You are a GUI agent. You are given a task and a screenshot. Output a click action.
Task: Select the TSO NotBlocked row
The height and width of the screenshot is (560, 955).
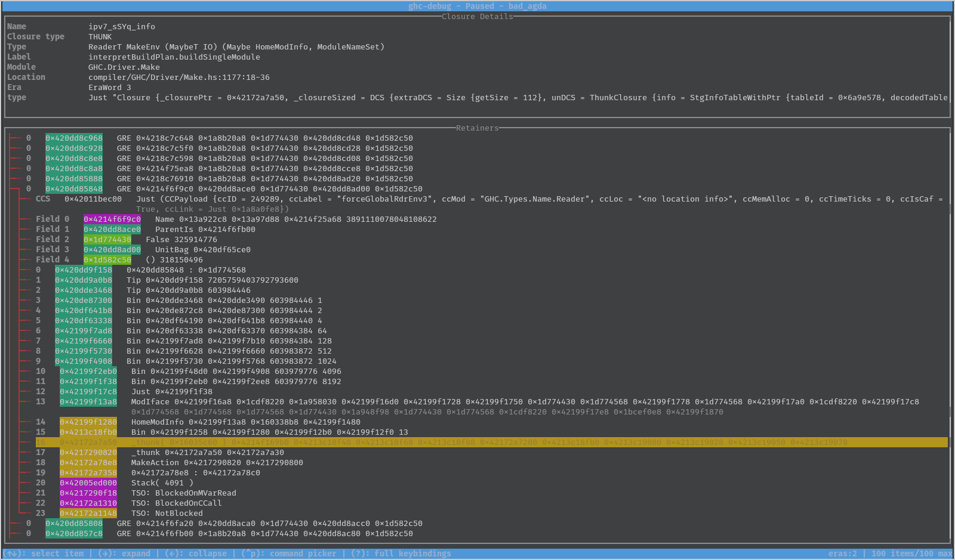[88, 513]
